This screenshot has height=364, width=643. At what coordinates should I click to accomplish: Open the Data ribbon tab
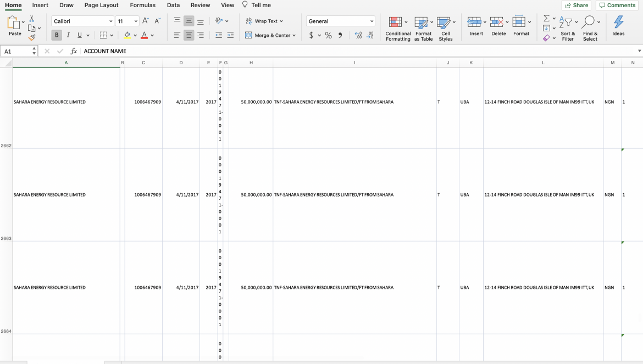tap(174, 5)
